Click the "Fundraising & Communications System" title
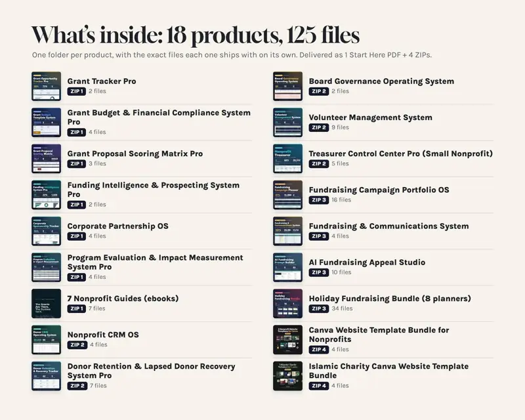The image size is (525, 420). [x=388, y=226]
